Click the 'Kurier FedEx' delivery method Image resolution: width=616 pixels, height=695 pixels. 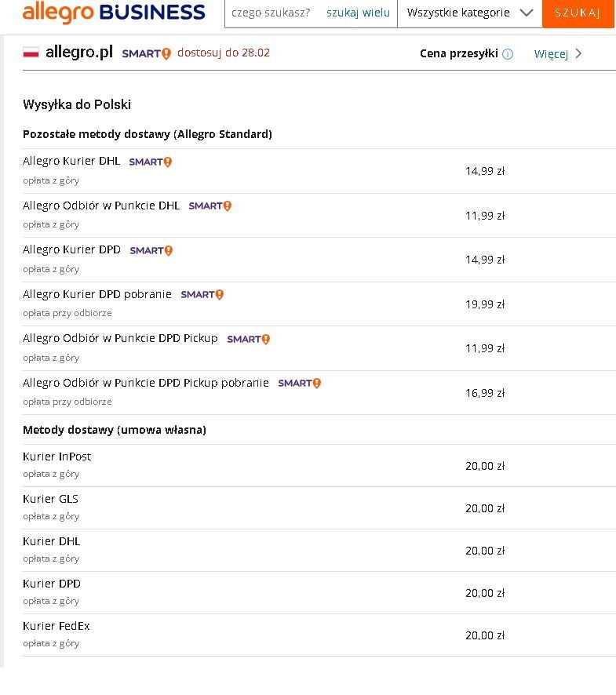56,626
